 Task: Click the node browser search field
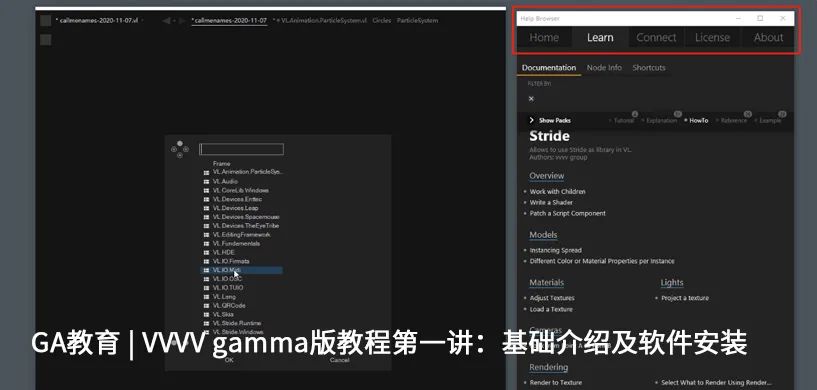242,149
